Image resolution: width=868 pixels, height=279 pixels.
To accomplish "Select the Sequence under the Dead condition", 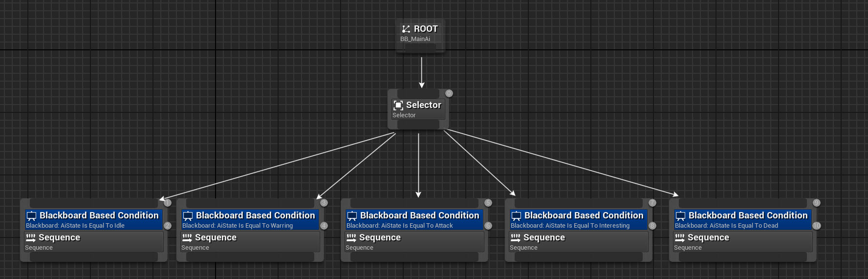I will pos(743,242).
